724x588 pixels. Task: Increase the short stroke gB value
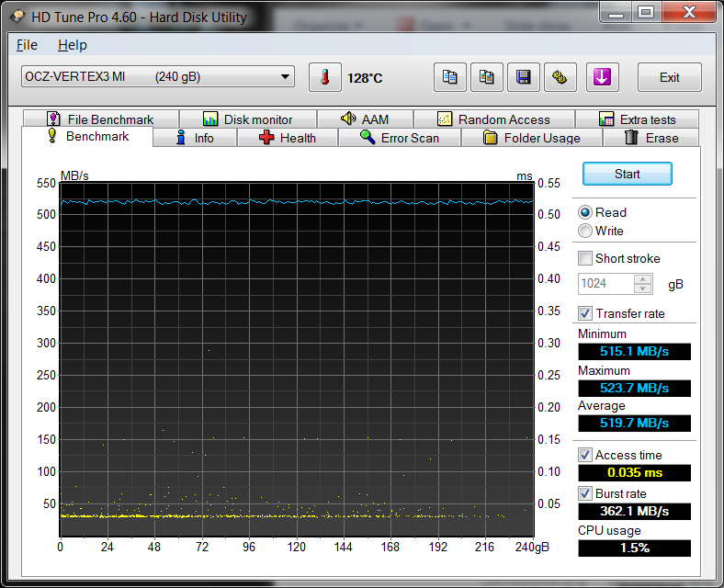(643, 279)
